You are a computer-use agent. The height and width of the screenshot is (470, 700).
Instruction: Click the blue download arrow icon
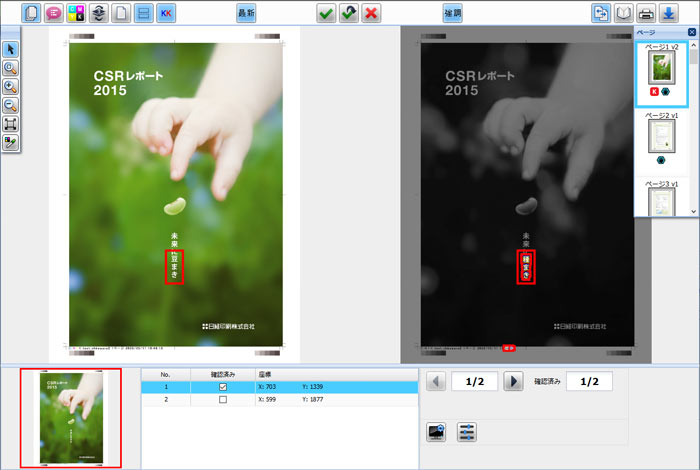(671, 13)
